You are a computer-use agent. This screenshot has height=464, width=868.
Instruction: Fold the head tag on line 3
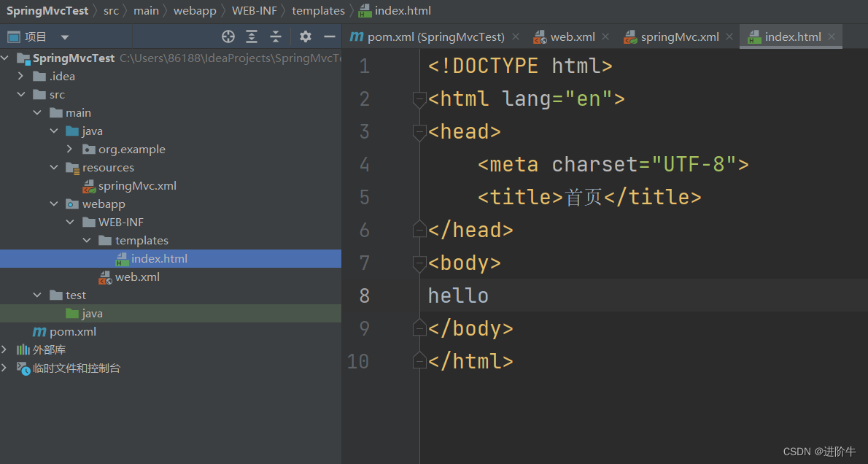tap(419, 132)
